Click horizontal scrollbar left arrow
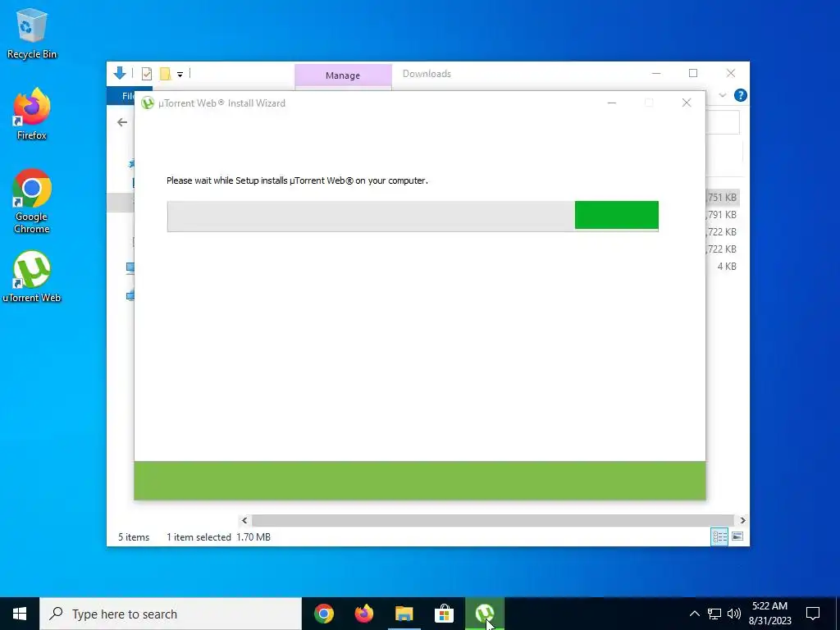The width and height of the screenshot is (840, 630). pyautogui.click(x=244, y=520)
